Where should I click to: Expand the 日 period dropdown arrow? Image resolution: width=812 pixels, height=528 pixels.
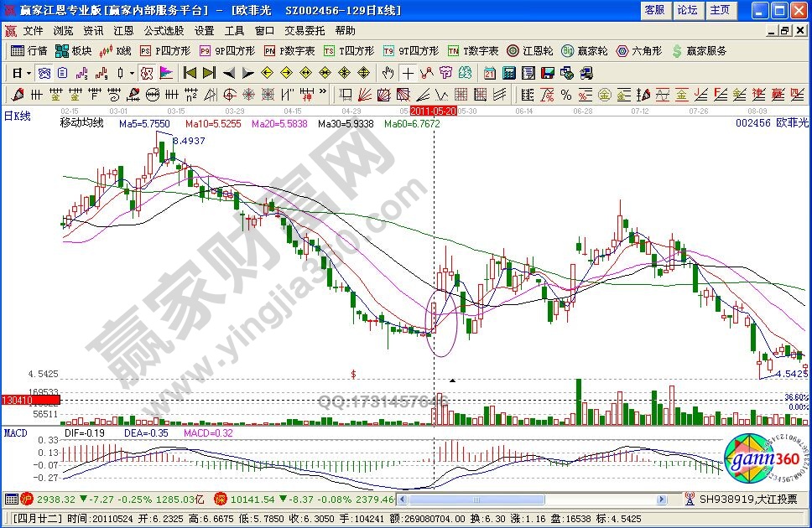pyautogui.click(x=29, y=73)
